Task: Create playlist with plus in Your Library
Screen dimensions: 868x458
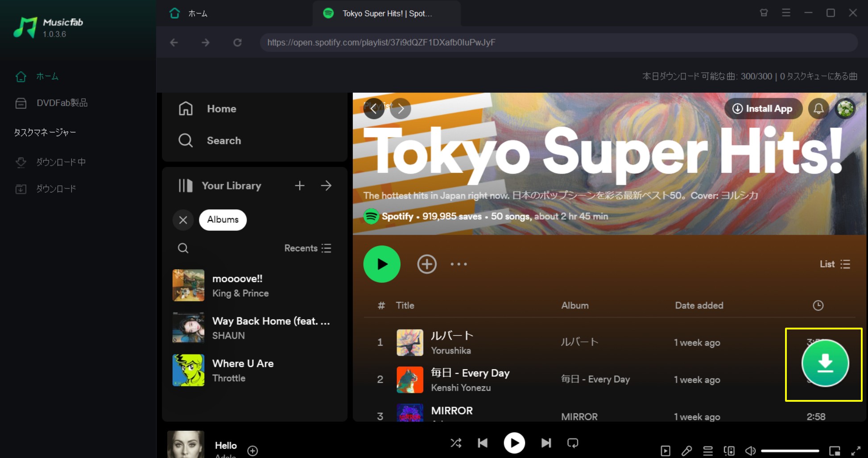Action: [x=300, y=186]
